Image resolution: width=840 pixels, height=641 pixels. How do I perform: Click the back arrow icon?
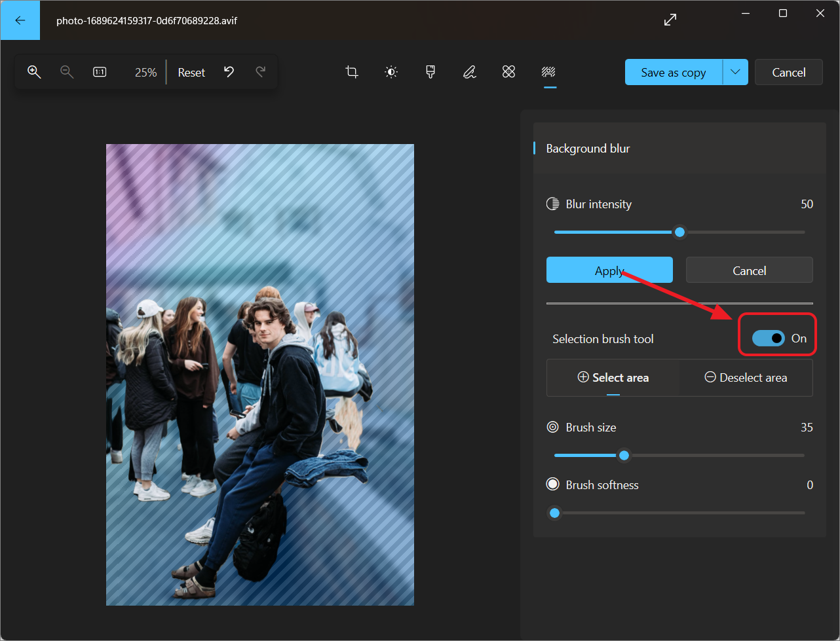[20, 20]
